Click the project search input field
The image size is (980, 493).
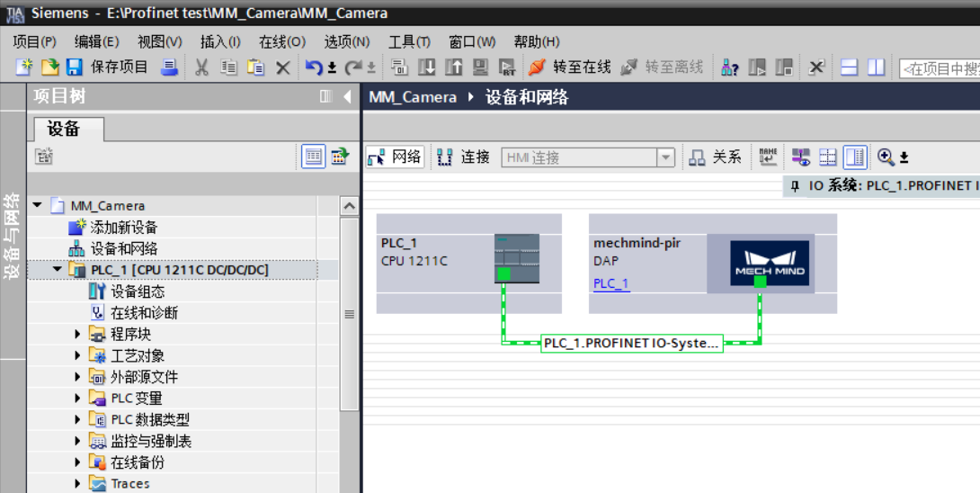(940, 68)
